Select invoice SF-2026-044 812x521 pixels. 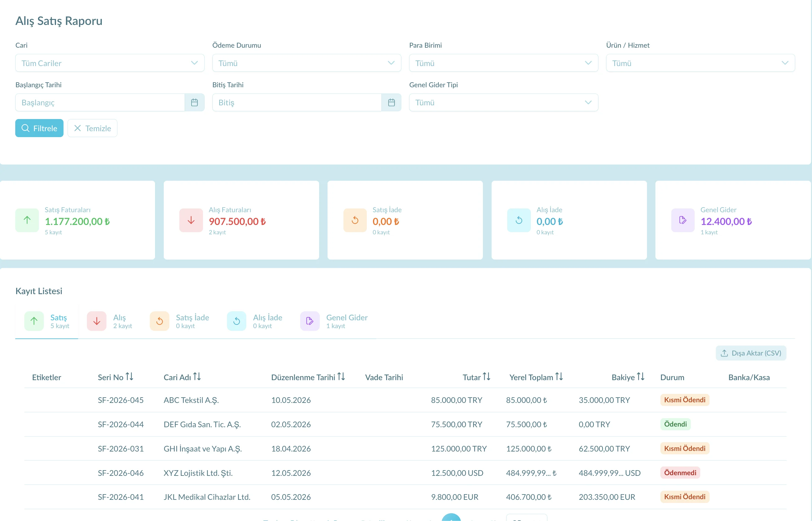[x=121, y=424]
